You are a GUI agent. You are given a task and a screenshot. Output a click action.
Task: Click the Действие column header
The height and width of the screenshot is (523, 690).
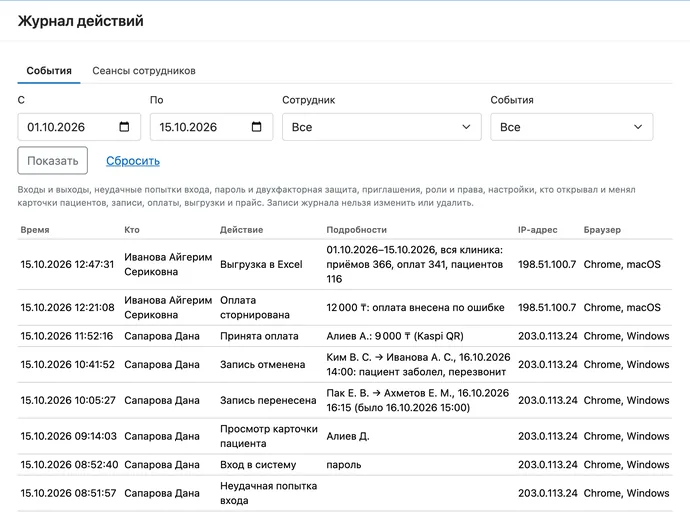coord(242,230)
